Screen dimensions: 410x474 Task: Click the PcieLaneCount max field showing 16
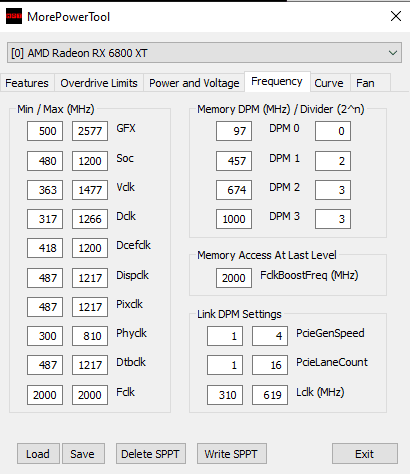[x=270, y=365]
